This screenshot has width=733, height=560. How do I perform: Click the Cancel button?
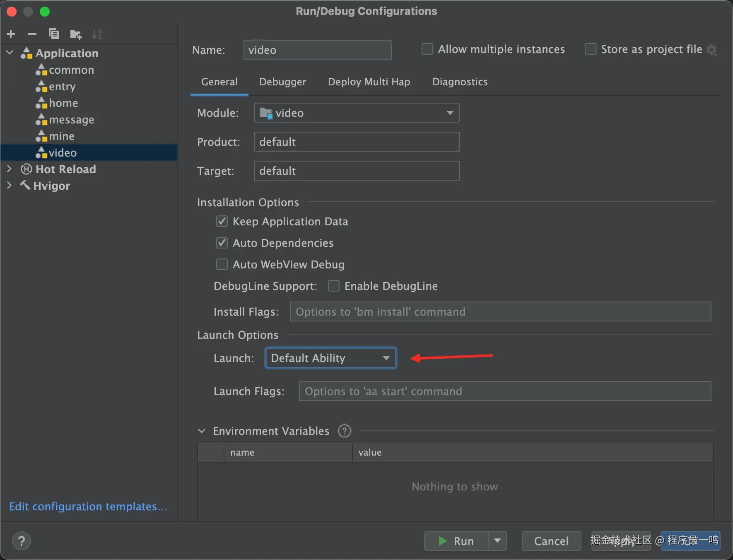(x=551, y=541)
